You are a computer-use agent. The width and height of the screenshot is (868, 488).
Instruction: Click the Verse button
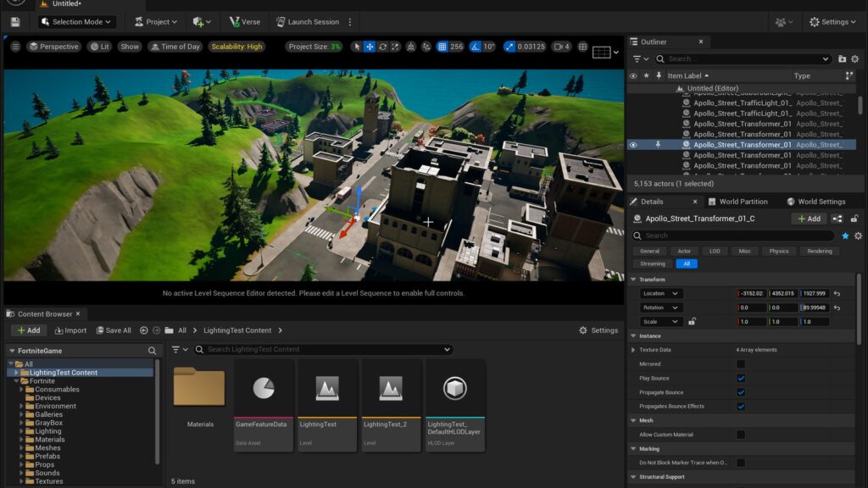[245, 22]
